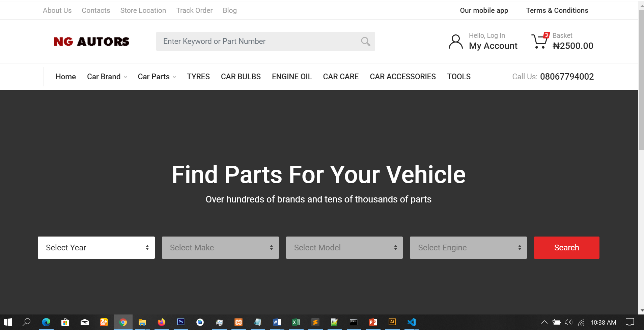Image resolution: width=644 pixels, height=330 pixels.
Task: Open the Select Engine dropdown
Action: (x=468, y=248)
